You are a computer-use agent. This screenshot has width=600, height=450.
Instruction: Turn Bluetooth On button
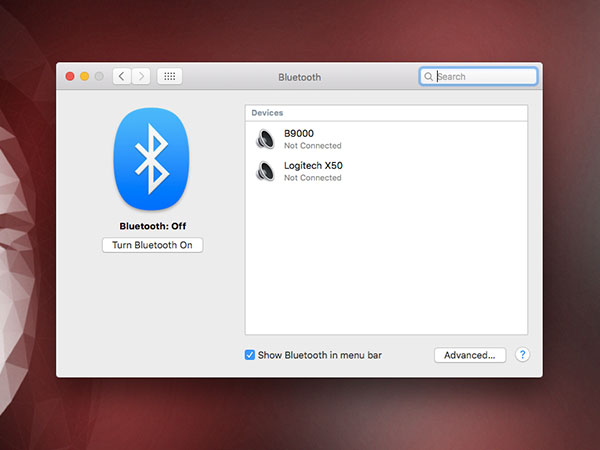coord(152,245)
